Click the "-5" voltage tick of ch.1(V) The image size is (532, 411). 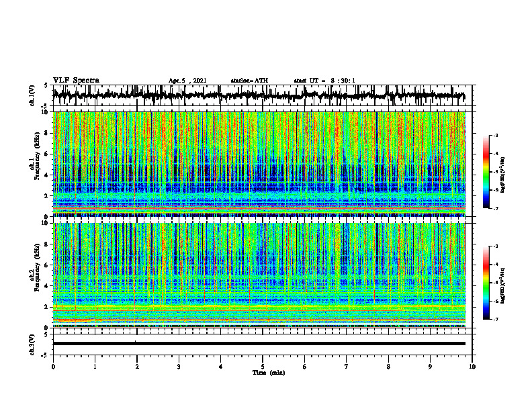pyautogui.click(x=45, y=105)
